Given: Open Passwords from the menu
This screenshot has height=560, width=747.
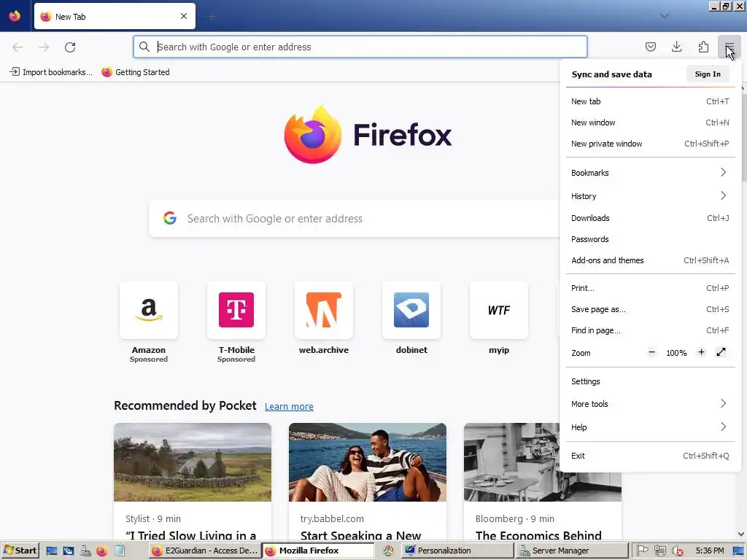Looking at the screenshot, I should tap(650, 239).
